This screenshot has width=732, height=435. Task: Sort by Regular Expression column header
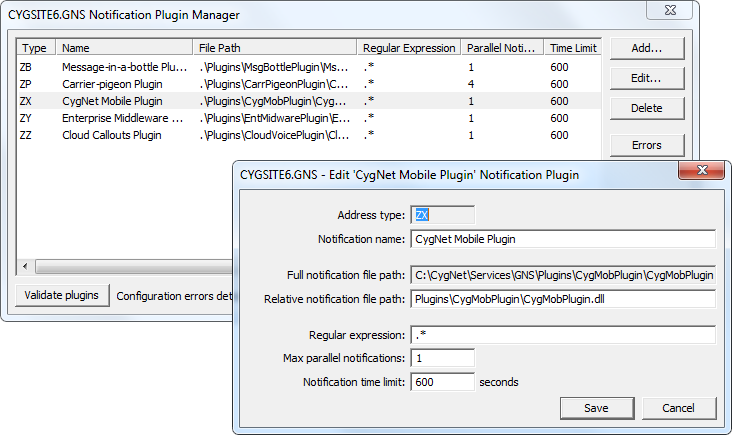pos(409,48)
